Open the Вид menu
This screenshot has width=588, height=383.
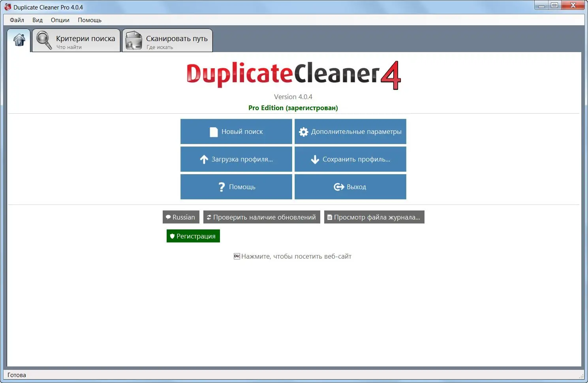click(38, 20)
